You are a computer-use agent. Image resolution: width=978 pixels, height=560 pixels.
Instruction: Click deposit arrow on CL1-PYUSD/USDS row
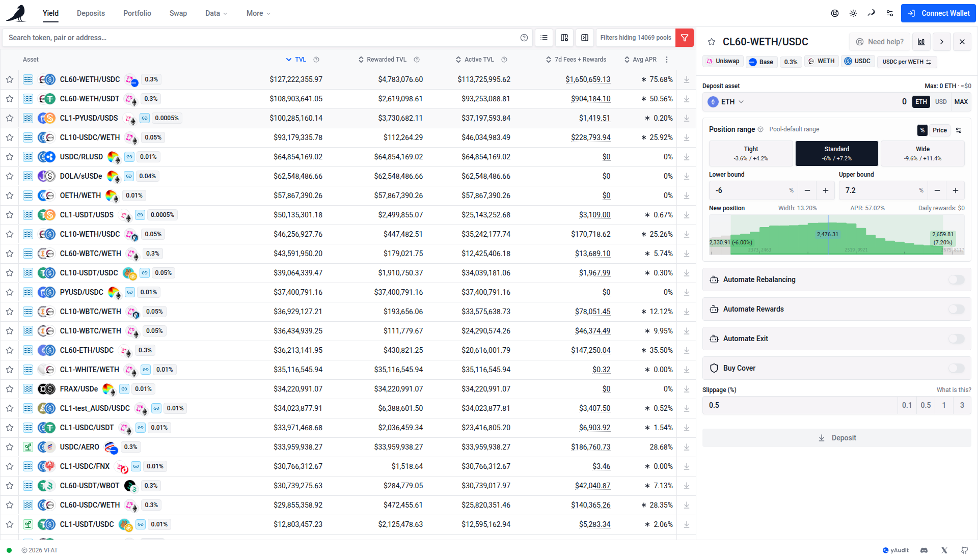[687, 118]
